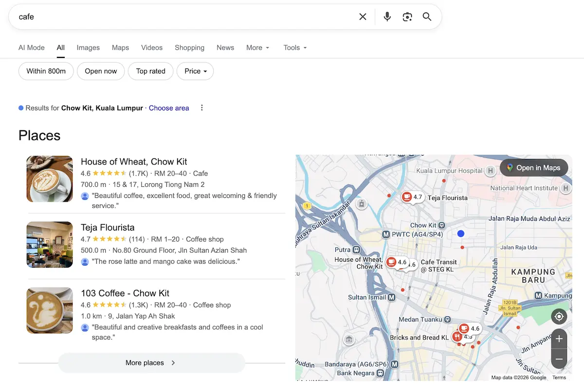Screen dimensions: 584x392
Task: Switch to the Images tab
Action: click(88, 48)
